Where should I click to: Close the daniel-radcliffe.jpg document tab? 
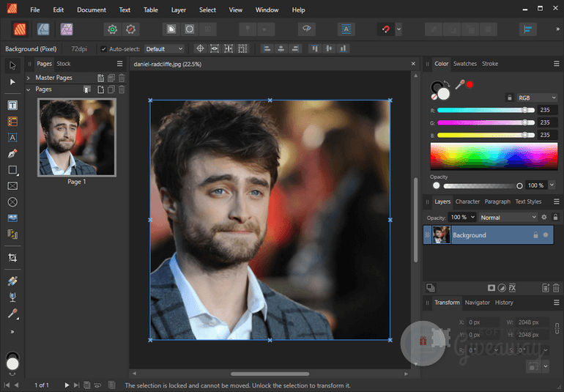413,64
